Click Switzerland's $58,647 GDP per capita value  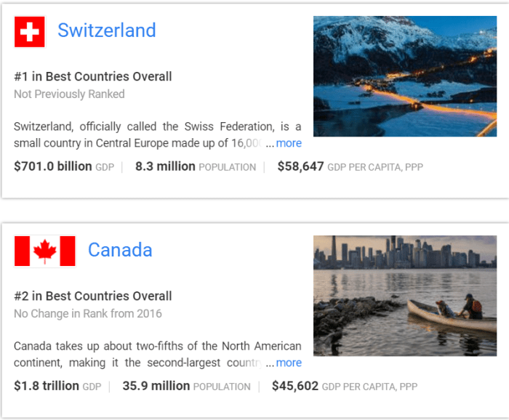click(x=301, y=166)
